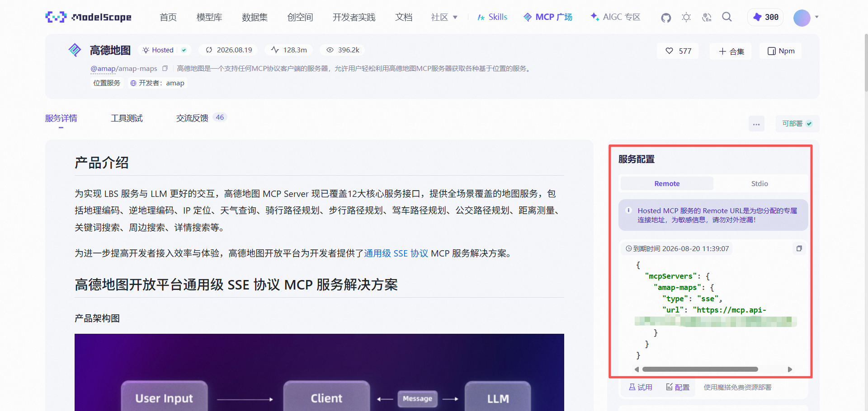Open 数据集 in navigation bar
868x411 pixels.
pos(255,17)
